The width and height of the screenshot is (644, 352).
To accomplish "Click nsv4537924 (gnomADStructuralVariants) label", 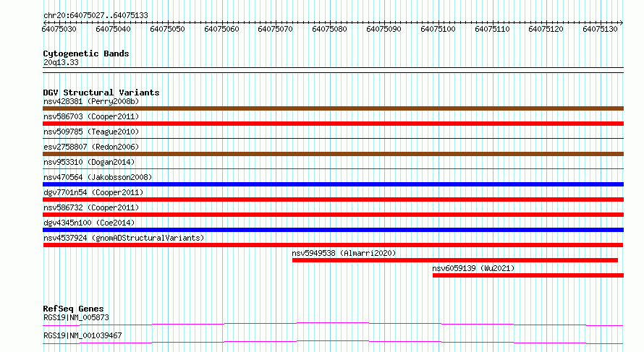I will [x=124, y=238].
